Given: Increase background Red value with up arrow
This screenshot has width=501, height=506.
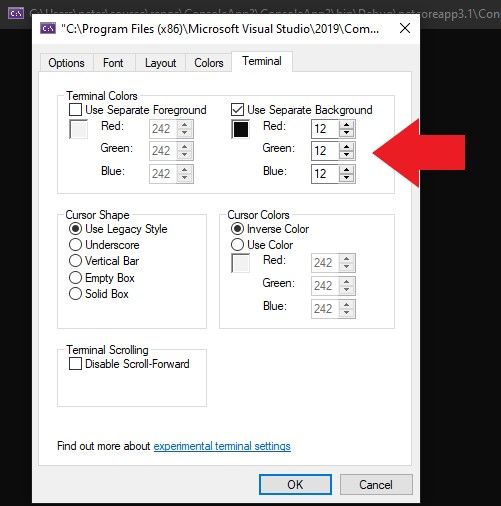Looking at the screenshot, I should [347, 125].
